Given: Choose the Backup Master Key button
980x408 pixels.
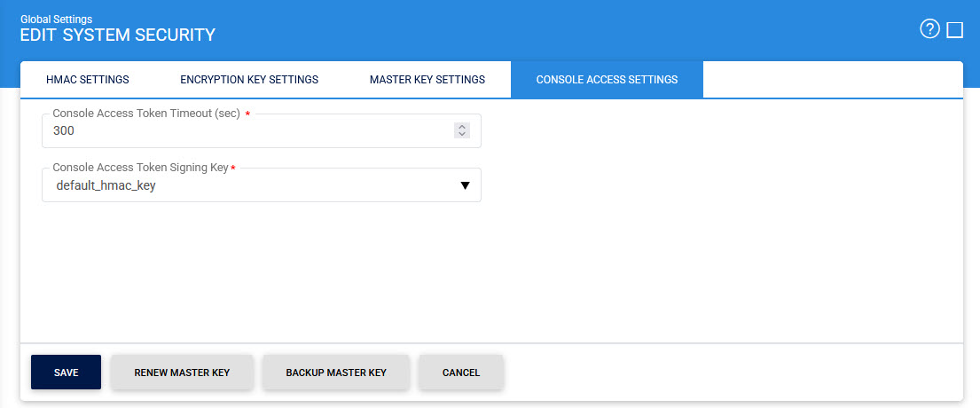Looking at the screenshot, I should coord(336,373).
